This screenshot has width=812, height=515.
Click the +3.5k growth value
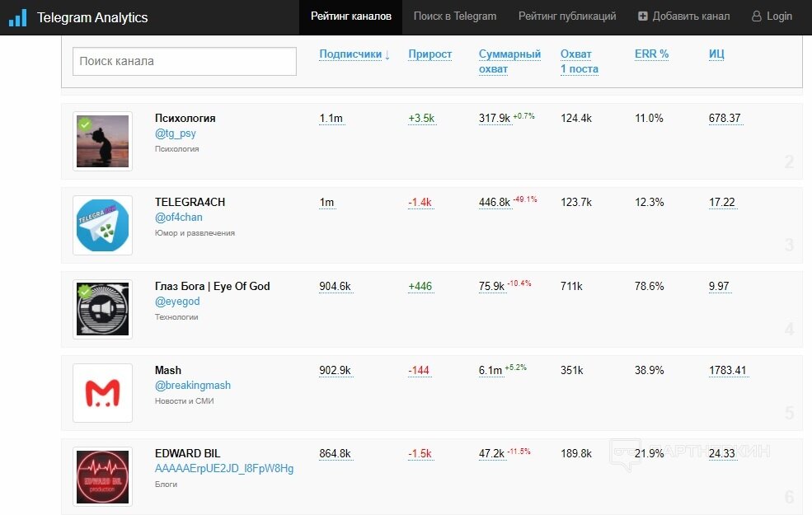[421, 118]
